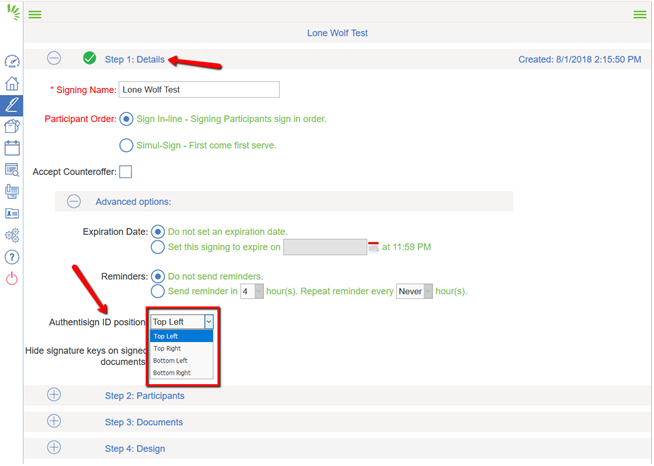
Task: Select the signing pen icon in sidebar
Action: pos(12,104)
